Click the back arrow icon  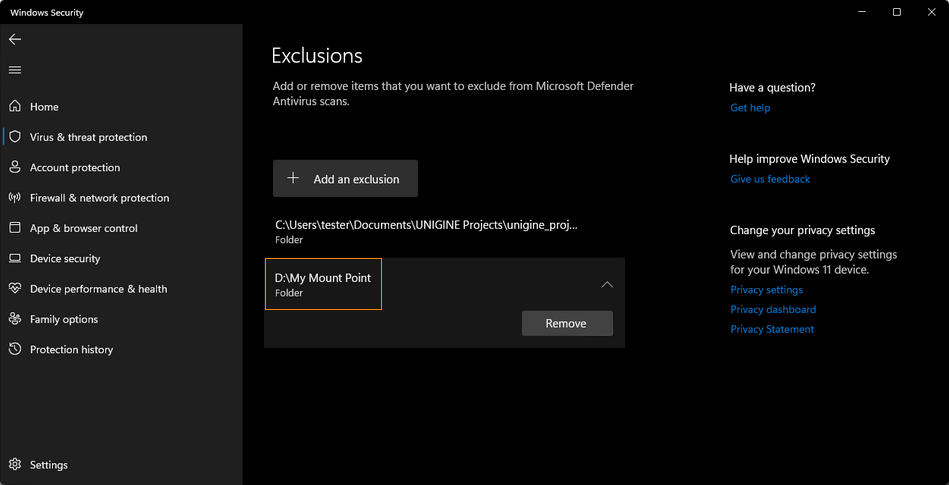point(15,39)
